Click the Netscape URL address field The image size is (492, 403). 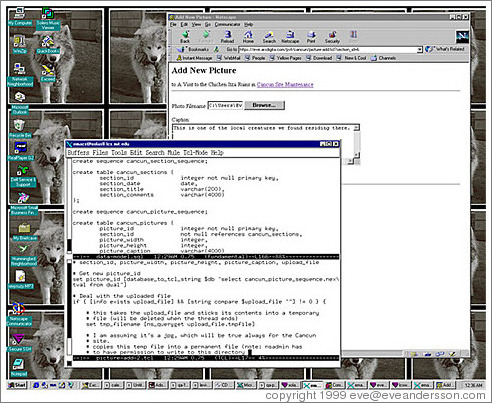(328, 50)
